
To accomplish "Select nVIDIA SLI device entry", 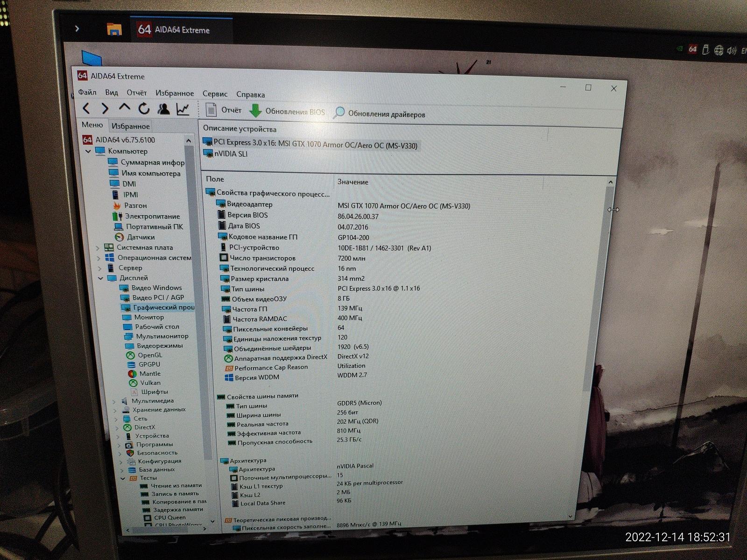I will pyautogui.click(x=226, y=154).
